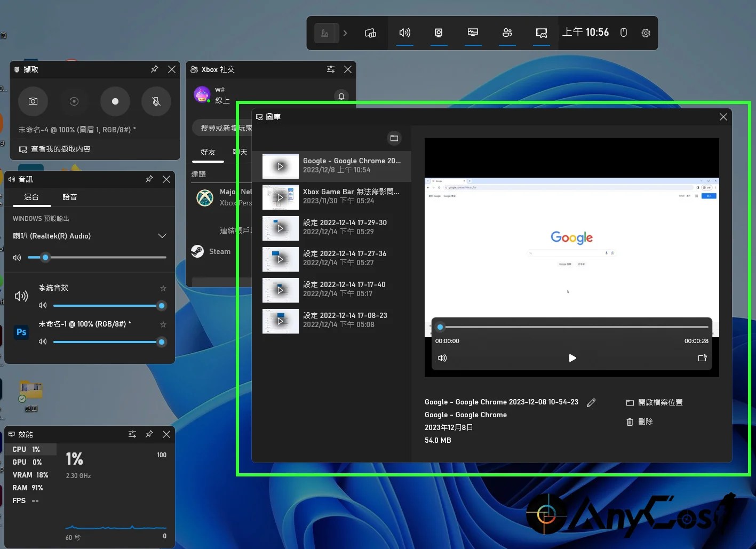Mute 系統音效 volume icon
The image size is (756, 549).
pos(43,306)
